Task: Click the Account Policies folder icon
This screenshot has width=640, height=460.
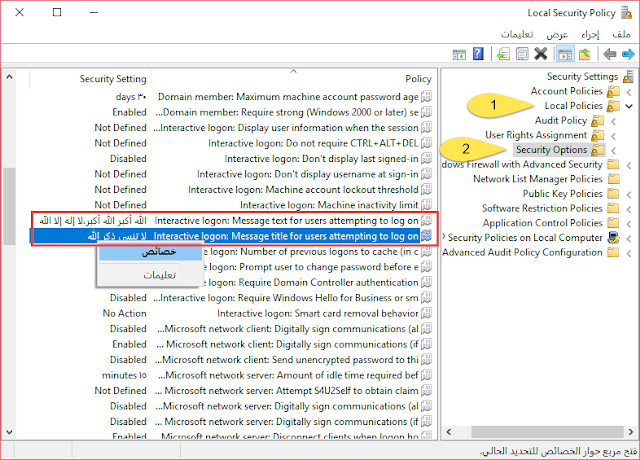Action: 613,91
